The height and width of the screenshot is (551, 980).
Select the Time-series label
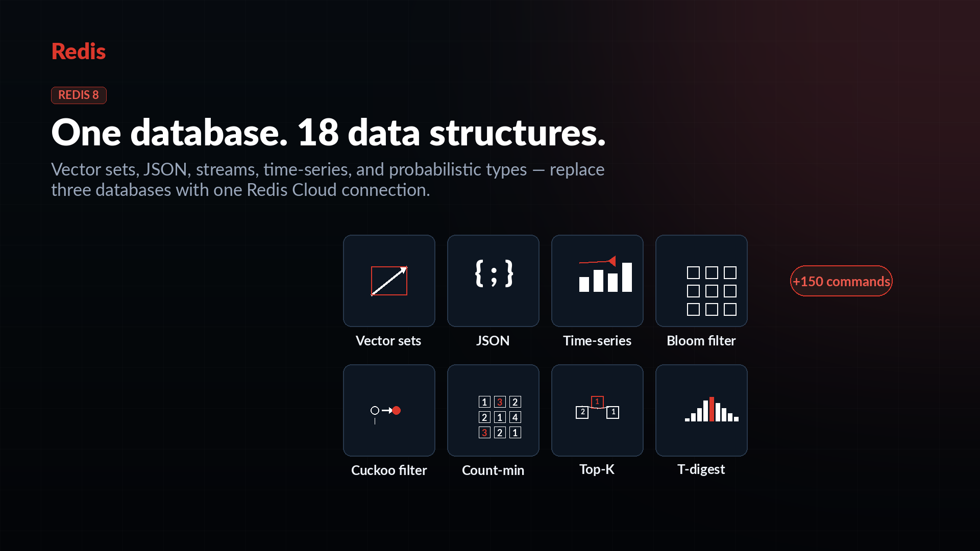click(x=597, y=341)
